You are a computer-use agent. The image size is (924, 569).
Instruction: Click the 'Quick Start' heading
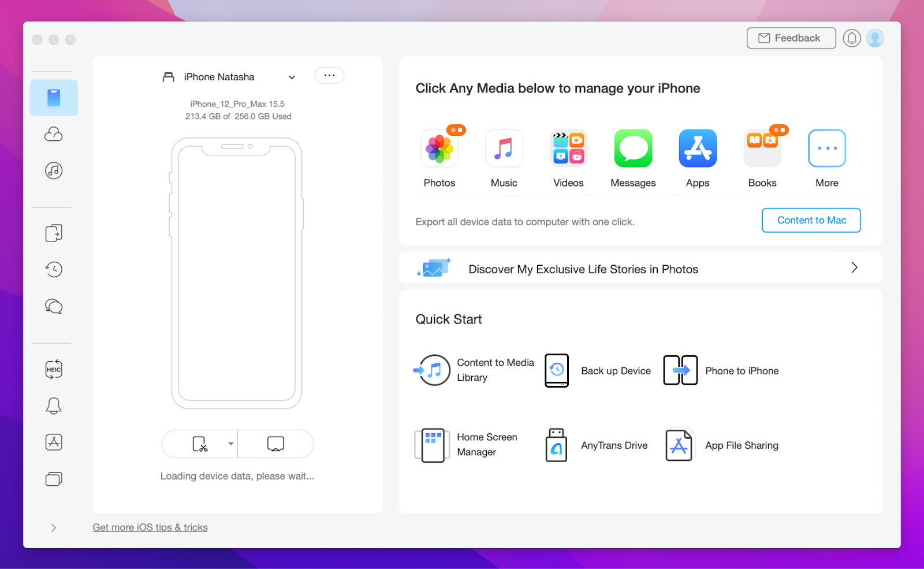pos(449,319)
